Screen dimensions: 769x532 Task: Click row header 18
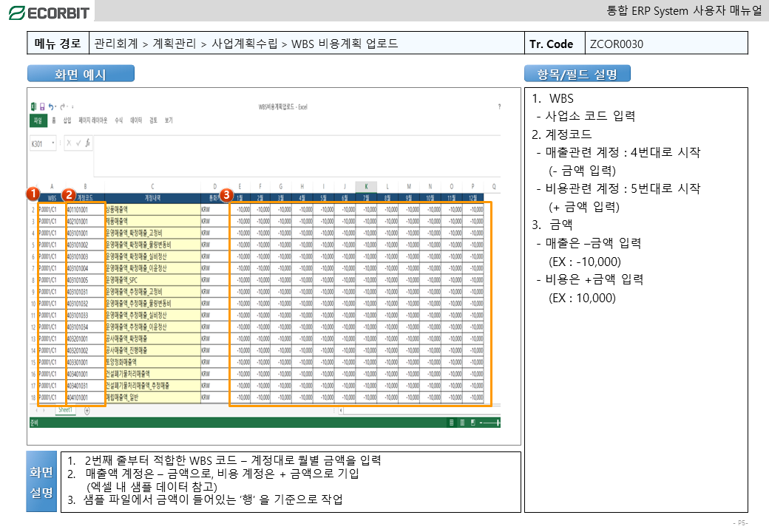tap(33, 398)
